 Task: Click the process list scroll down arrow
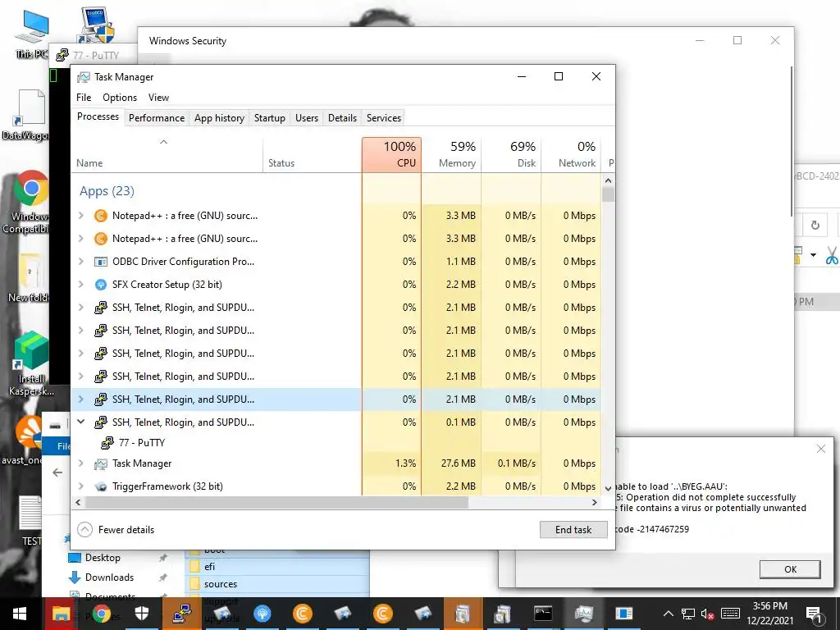[x=608, y=488]
